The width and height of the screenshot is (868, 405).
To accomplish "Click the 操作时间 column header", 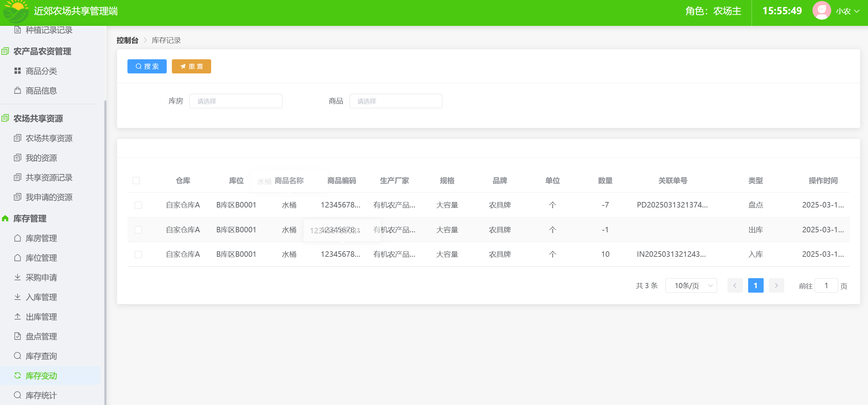I will coord(823,181).
